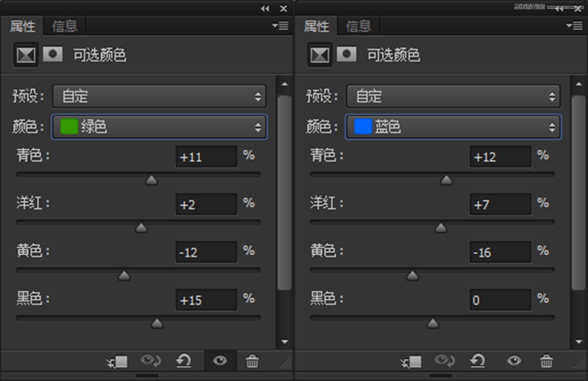588x381 pixels.
Task: Open preset dropdown in left panel
Action: click(159, 96)
